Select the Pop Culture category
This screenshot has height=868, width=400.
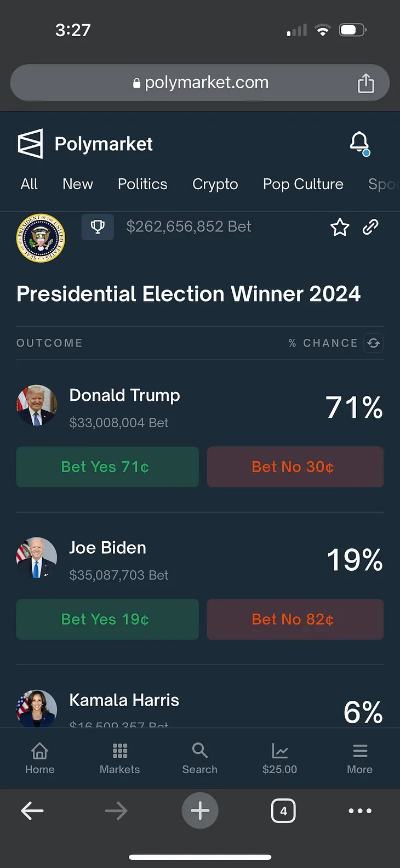tap(303, 184)
